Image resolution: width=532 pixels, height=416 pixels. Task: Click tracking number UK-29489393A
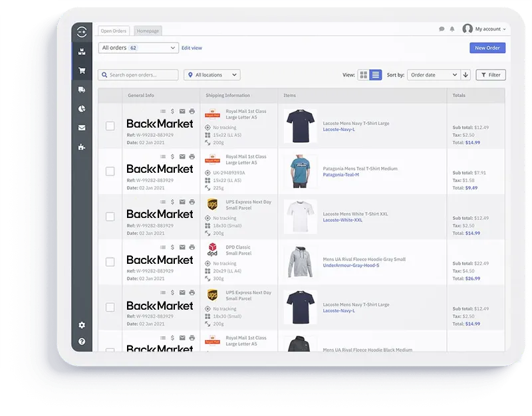pyautogui.click(x=229, y=173)
